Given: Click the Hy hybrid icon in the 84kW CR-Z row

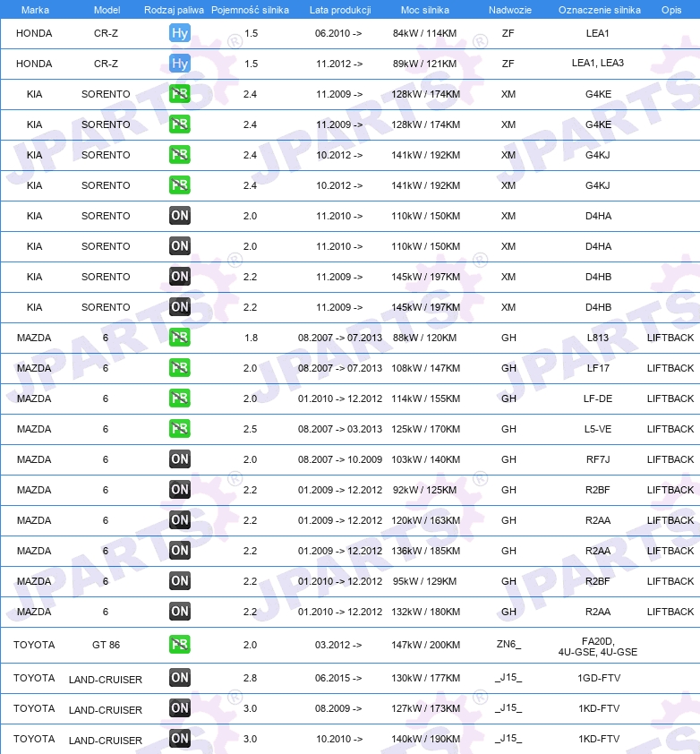Looking at the screenshot, I should tap(180, 33).
